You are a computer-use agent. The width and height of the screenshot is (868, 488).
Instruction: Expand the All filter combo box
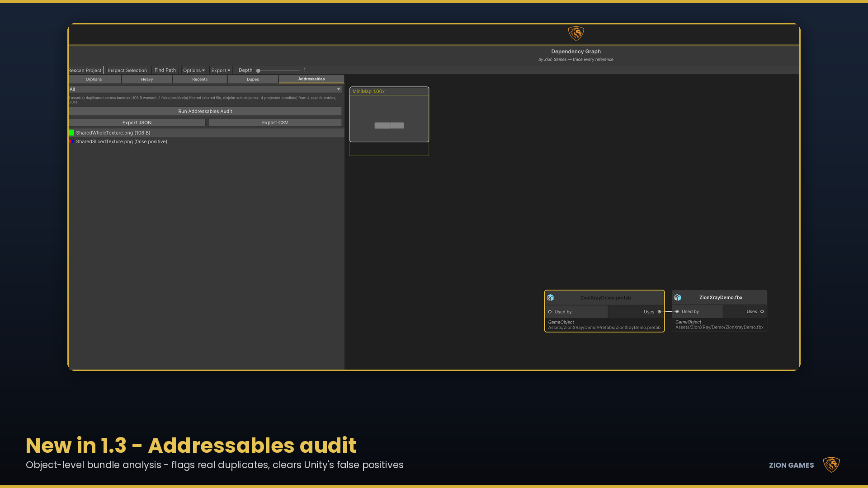click(x=205, y=89)
